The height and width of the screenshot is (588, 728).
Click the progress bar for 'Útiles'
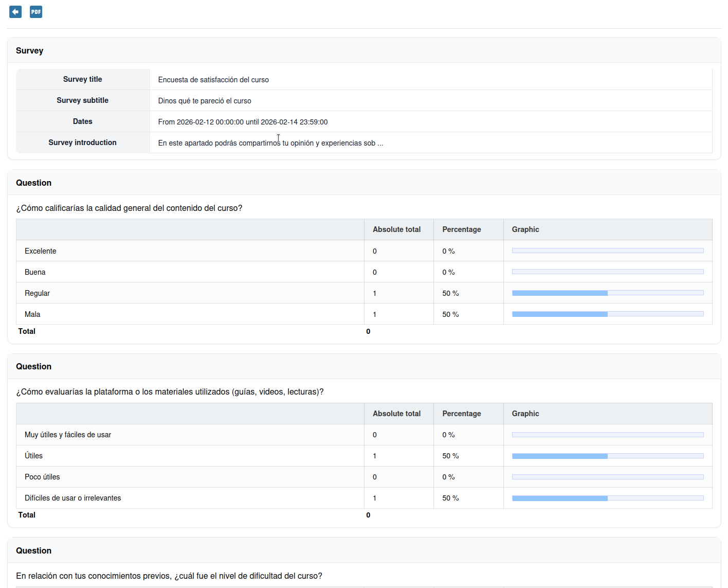[608, 456]
